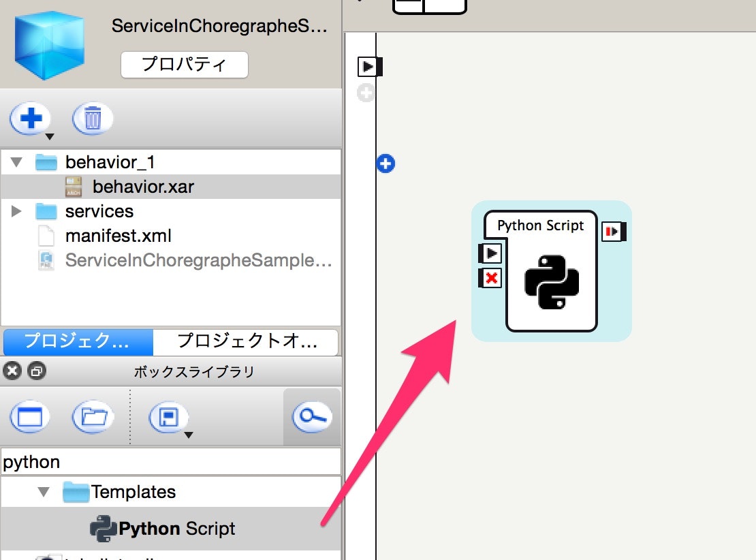756x560 pixels.
Task: Click the search field containing python
Action: point(171,462)
